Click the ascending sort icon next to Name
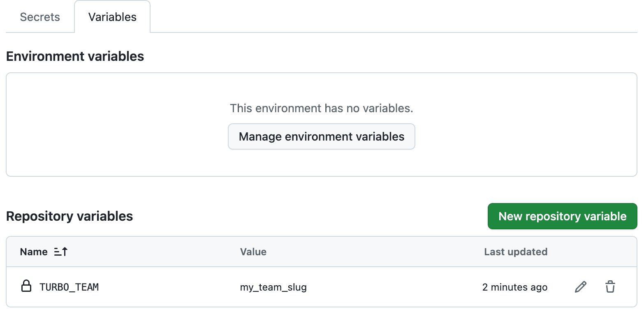 point(60,252)
